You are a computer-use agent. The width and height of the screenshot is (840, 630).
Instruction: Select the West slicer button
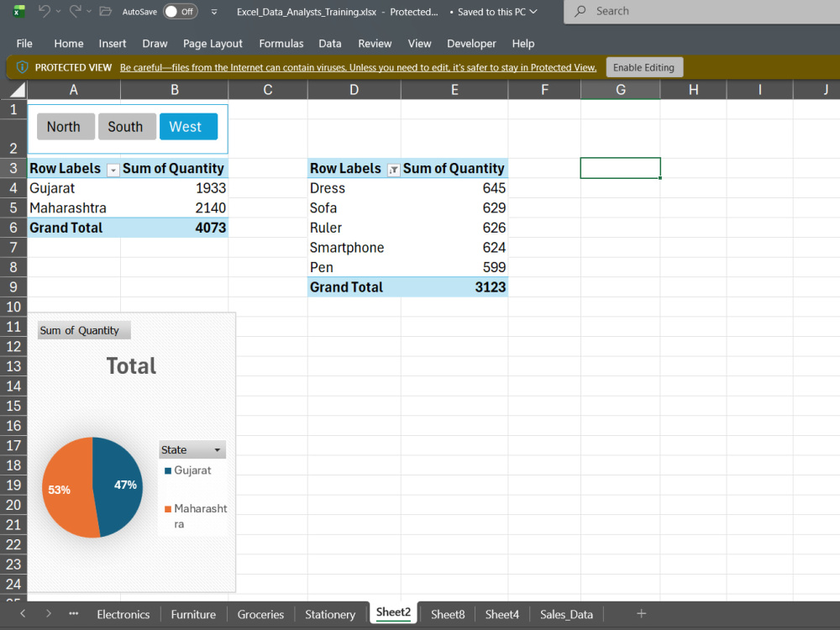tap(188, 127)
